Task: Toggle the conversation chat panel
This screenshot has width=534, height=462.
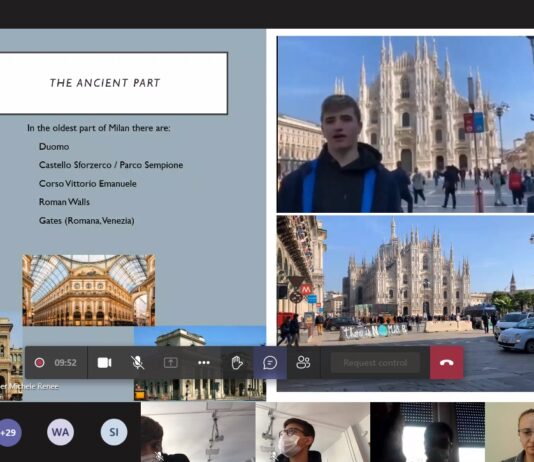Action: pos(270,363)
